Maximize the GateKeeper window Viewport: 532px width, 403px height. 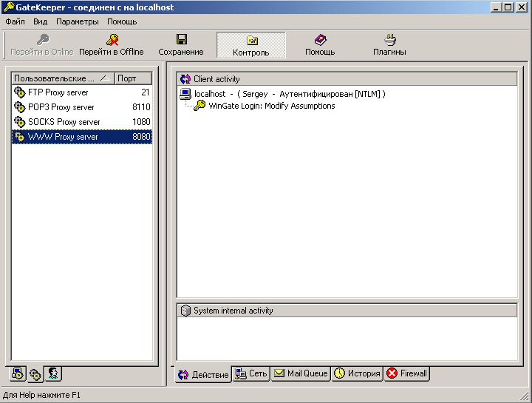(x=508, y=7)
